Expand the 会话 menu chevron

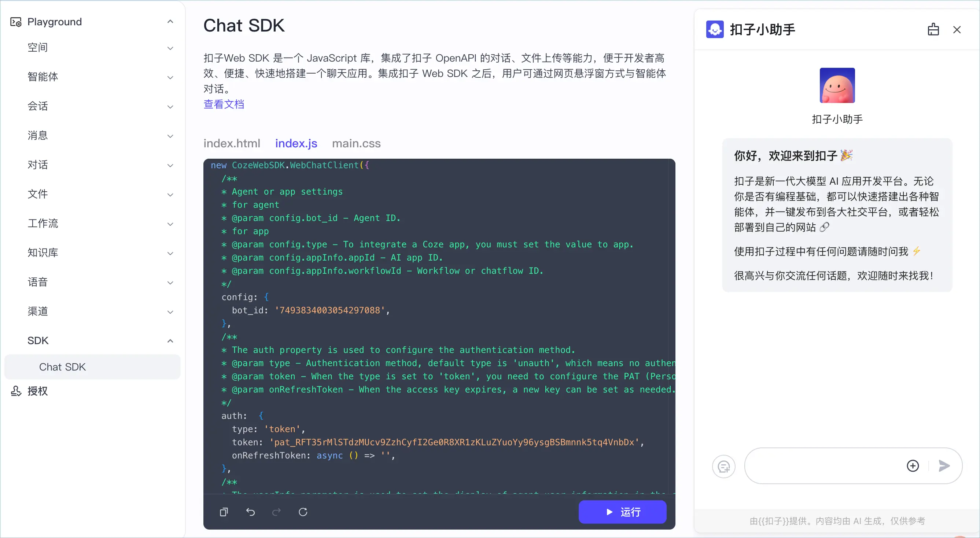pyautogui.click(x=170, y=107)
